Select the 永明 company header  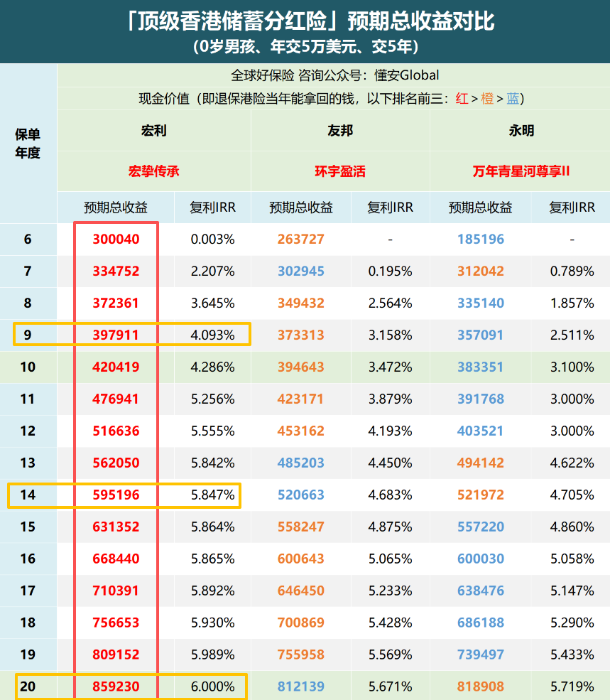[x=521, y=130]
